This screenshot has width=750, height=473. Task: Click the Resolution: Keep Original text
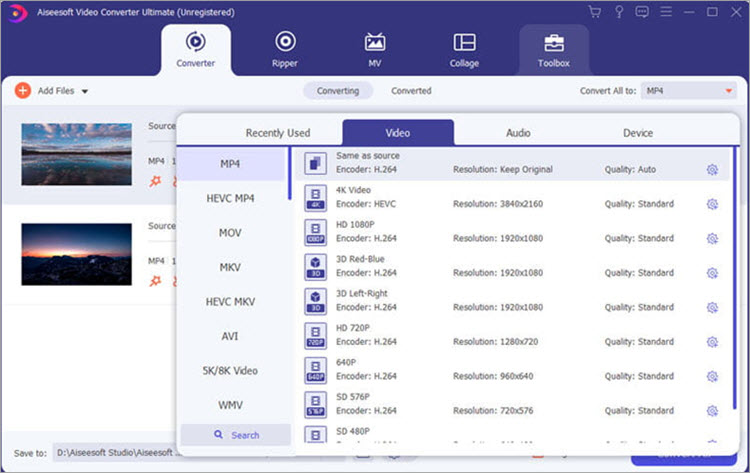(x=503, y=169)
